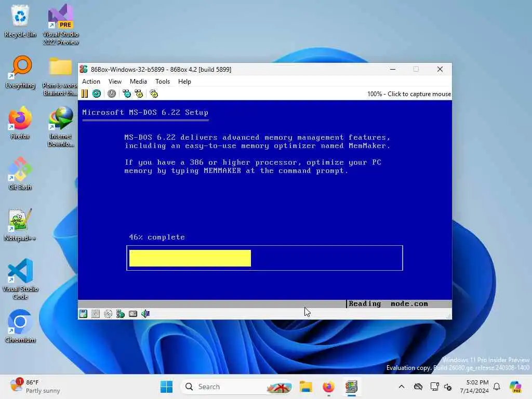Select the Recycle Bin desktop icon
The height and width of the screenshot is (399, 532).
[x=20, y=21]
